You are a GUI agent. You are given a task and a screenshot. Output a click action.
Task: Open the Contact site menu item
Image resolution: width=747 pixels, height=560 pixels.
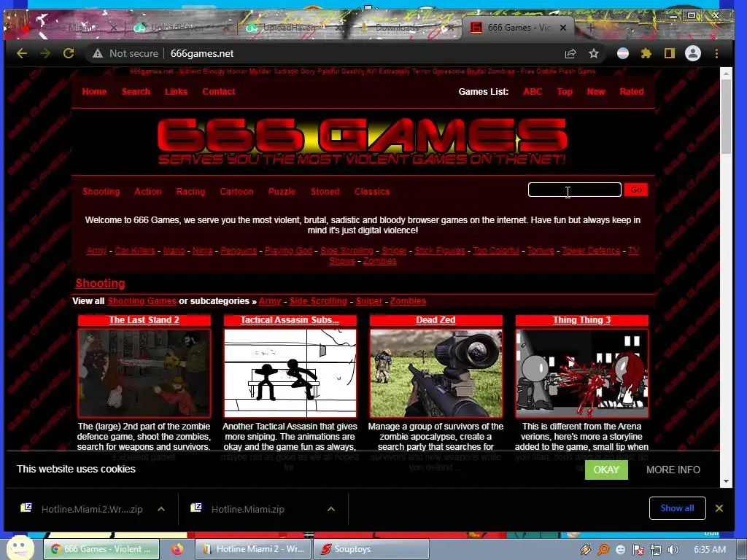point(219,91)
